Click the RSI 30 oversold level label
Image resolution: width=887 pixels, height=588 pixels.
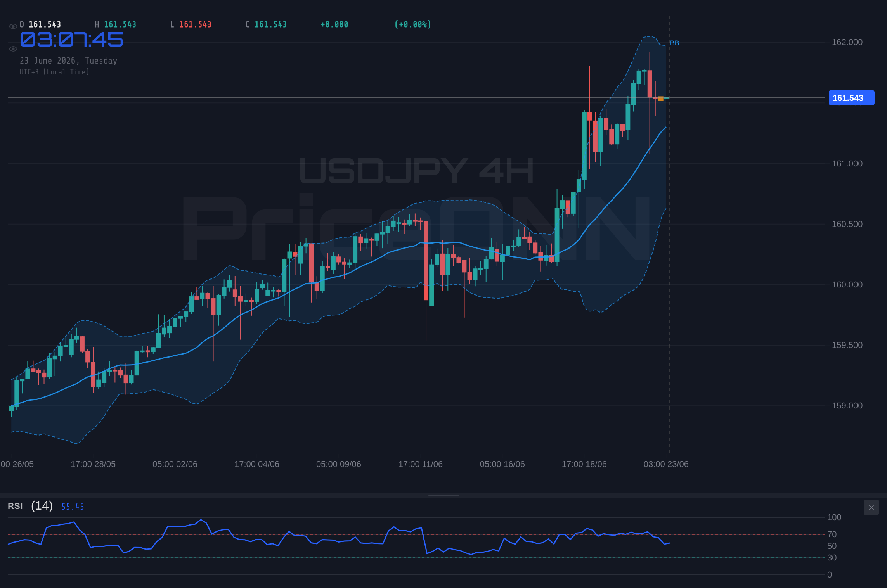832,558
